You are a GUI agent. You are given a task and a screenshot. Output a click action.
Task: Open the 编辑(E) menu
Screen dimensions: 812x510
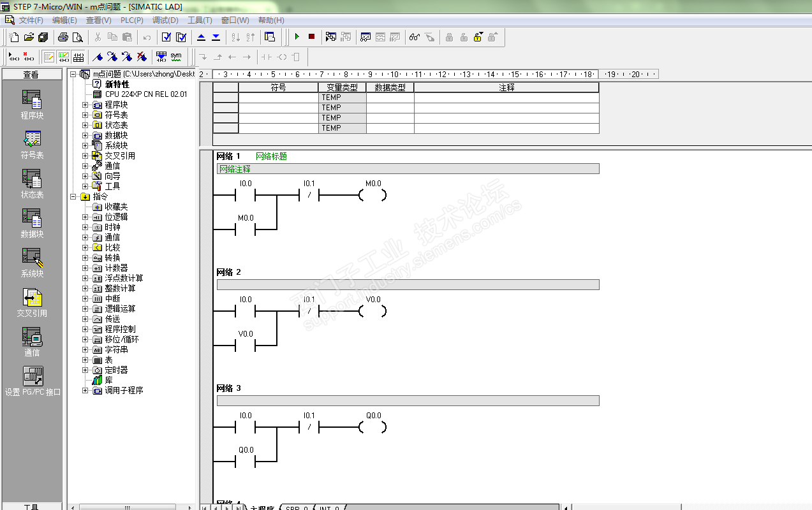[64, 20]
